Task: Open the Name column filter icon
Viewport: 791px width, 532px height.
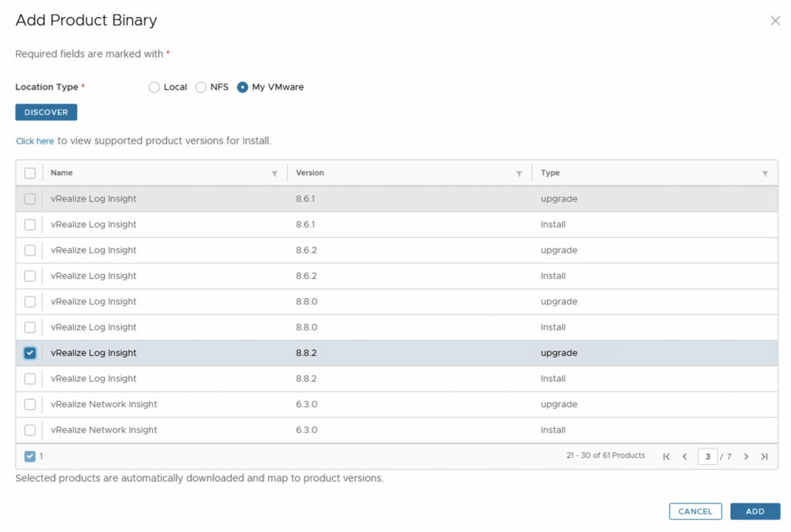Action: pos(274,174)
